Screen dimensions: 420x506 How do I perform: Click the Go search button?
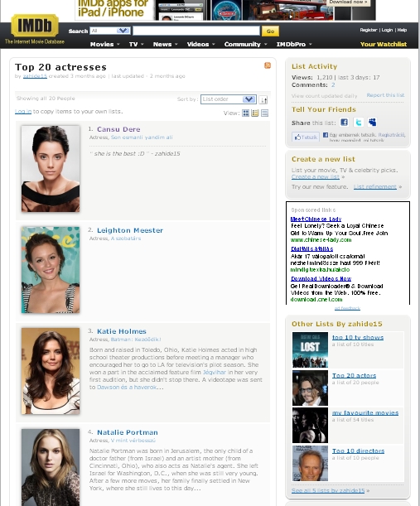click(270, 31)
